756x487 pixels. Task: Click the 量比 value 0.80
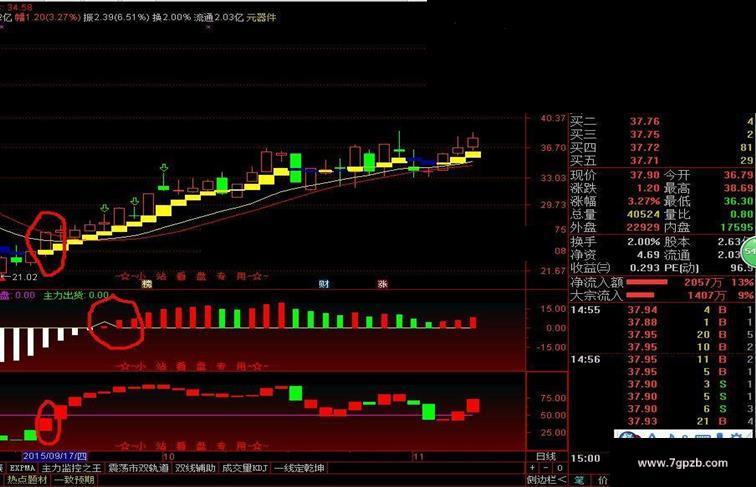(742, 214)
